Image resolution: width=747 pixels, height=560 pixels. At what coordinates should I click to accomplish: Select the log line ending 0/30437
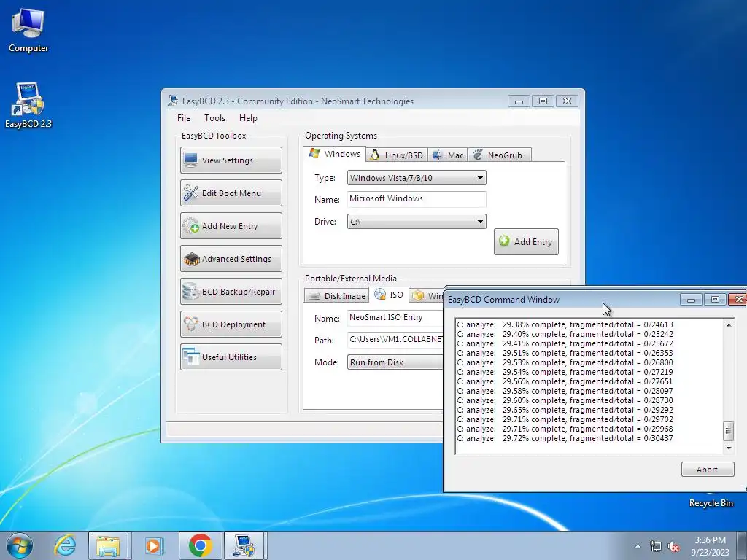click(565, 438)
